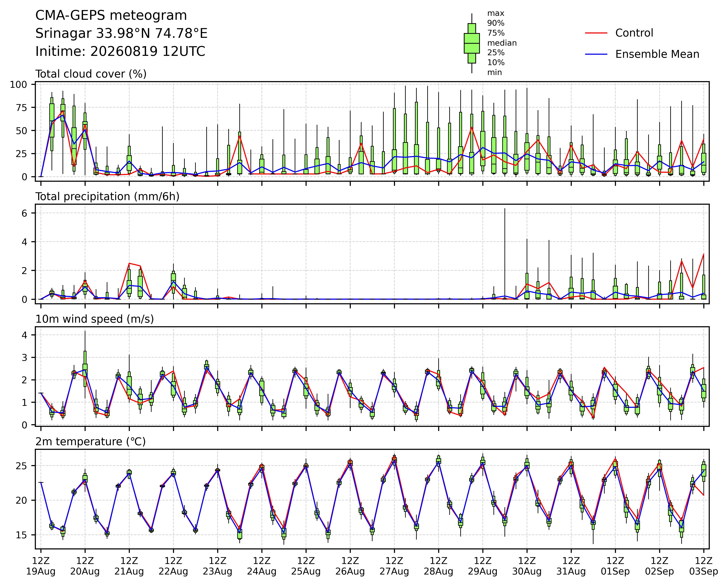
Task: Click the 10m wind speed panel title
Action: click(95, 319)
